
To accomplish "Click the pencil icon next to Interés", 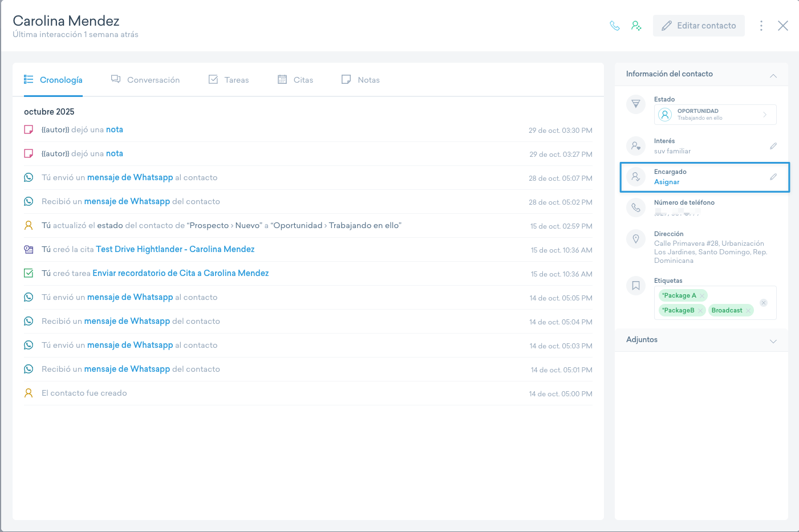I will [x=773, y=146].
